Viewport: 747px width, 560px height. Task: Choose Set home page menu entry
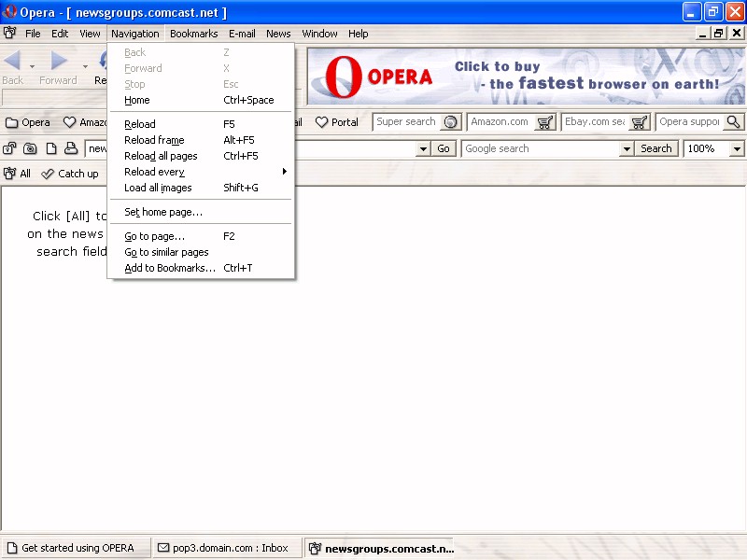[163, 212]
